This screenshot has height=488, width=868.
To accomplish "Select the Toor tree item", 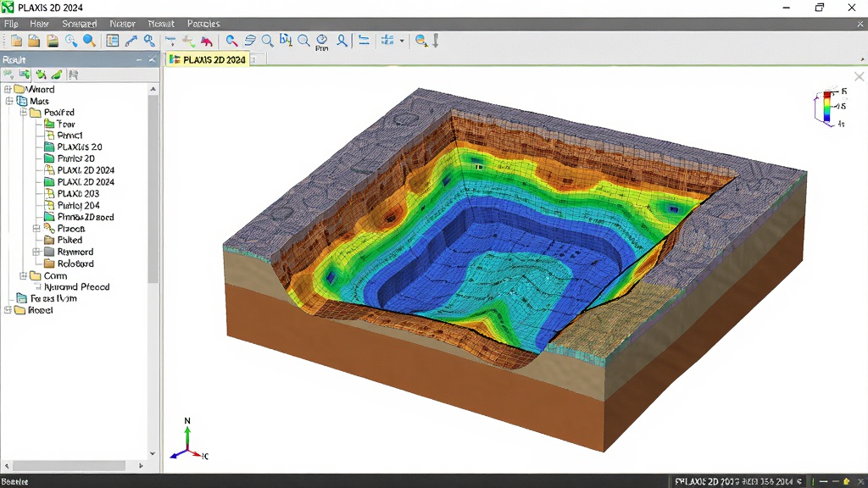I will point(65,124).
